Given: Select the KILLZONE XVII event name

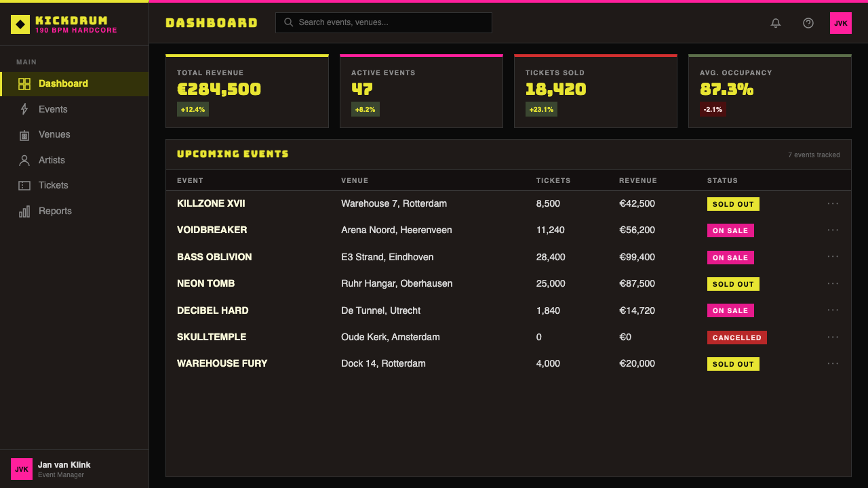Looking at the screenshot, I should click(211, 203).
